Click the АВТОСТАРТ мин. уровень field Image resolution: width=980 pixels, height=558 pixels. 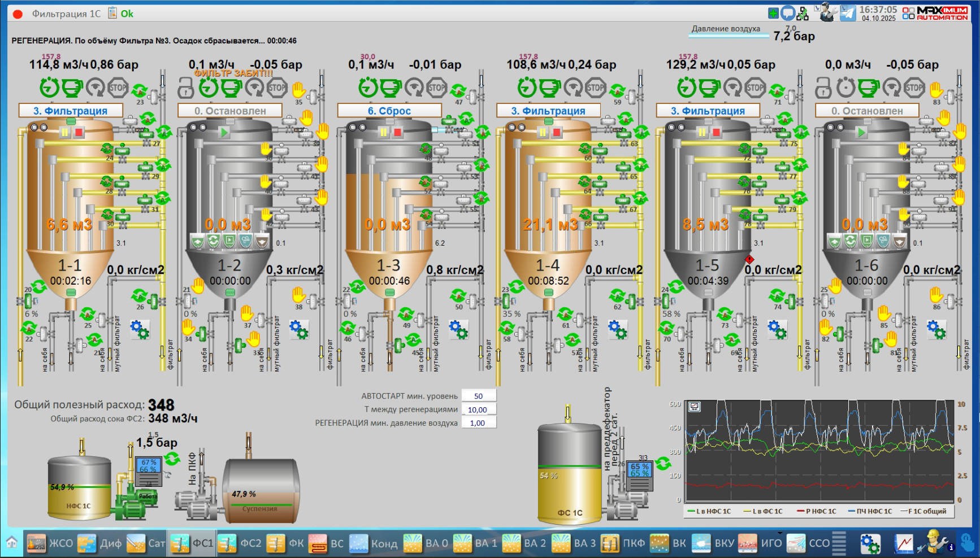478,396
